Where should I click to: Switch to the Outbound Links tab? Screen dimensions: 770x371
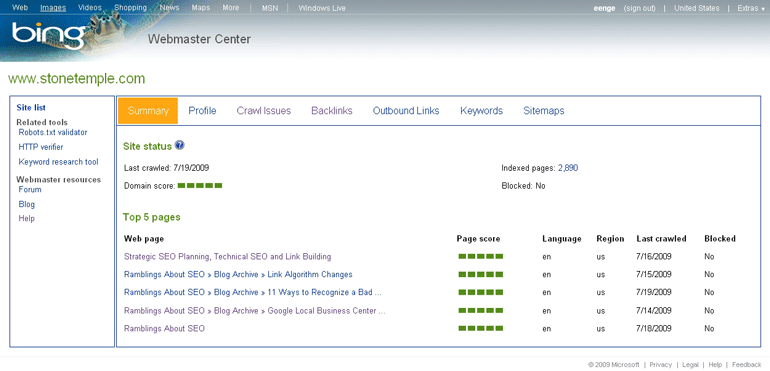click(x=406, y=111)
